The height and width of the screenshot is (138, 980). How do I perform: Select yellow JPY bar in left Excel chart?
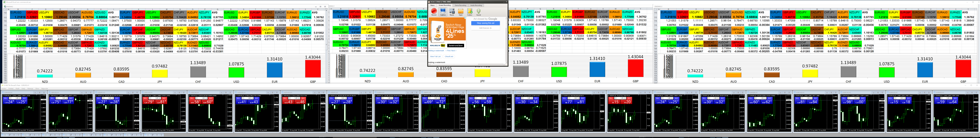160,73
